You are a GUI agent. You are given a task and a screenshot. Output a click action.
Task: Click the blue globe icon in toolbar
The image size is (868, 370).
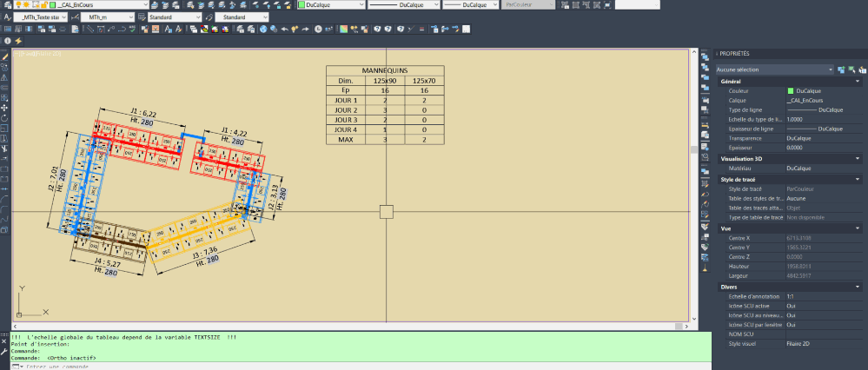tap(264, 30)
